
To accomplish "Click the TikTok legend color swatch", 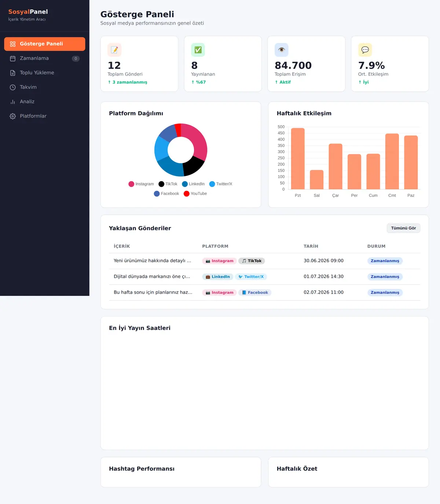I will pyautogui.click(x=161, y=184).
